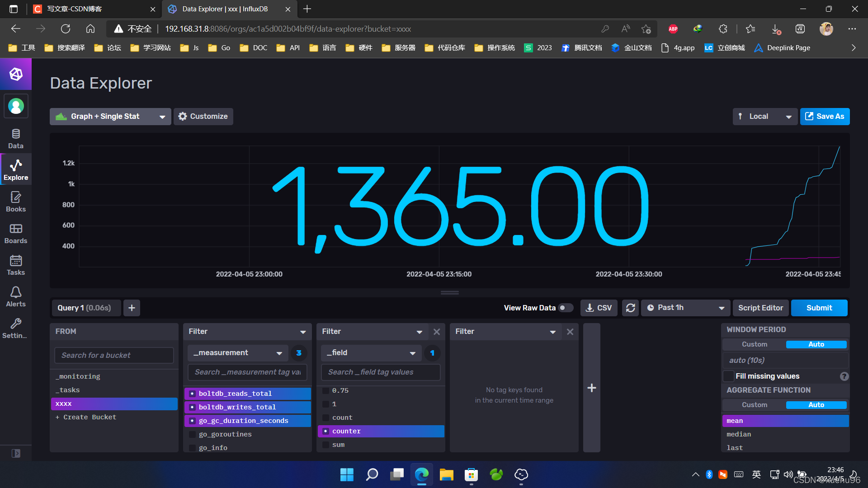The image size is (868, 488).
Task: Uncheck the counter field value
Action: tap(325, 431)
